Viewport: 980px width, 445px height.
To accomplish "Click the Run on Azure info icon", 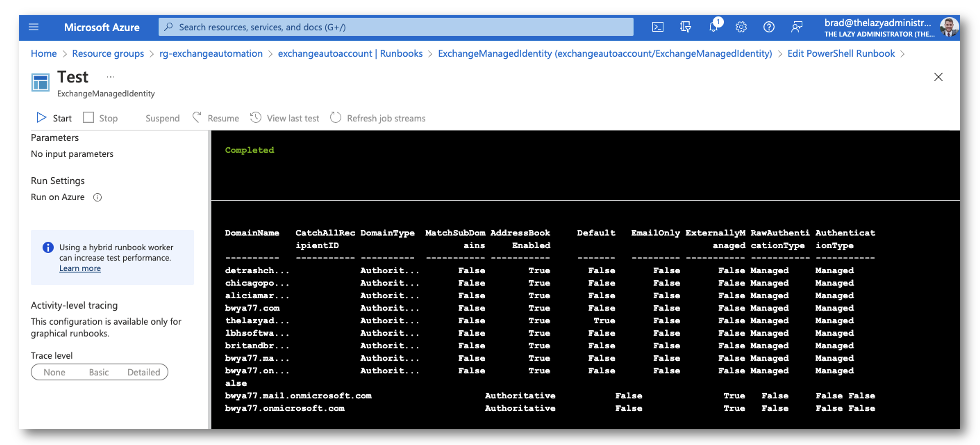I will click(x=97, y=198).
